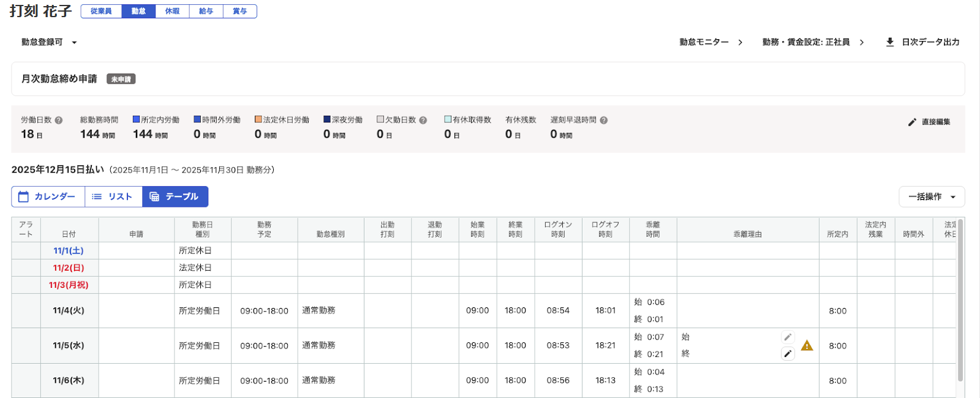Click the 2025年12月15日払い period heading

(58, 170)
